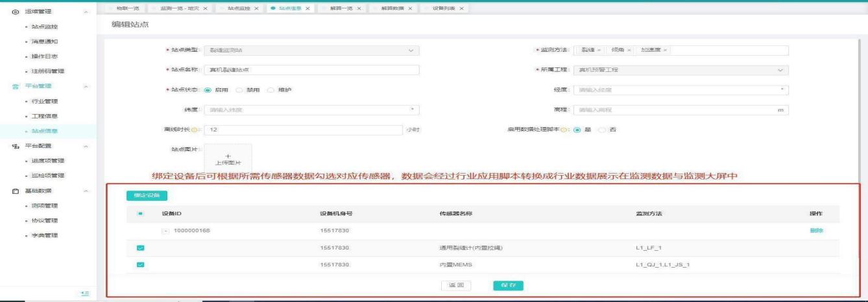Uncheck the 内置MEMS sensor row checkbox
This screenshot has height=302, width=868.
coord(140,264)
